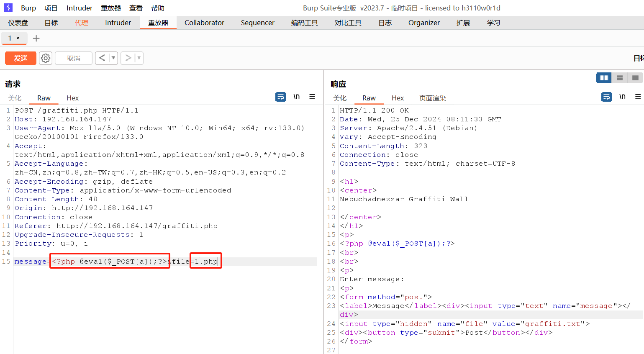The image size is (644, 354).
Task: Open the Intruder menu in menu bar
Action: click(80, 8)
